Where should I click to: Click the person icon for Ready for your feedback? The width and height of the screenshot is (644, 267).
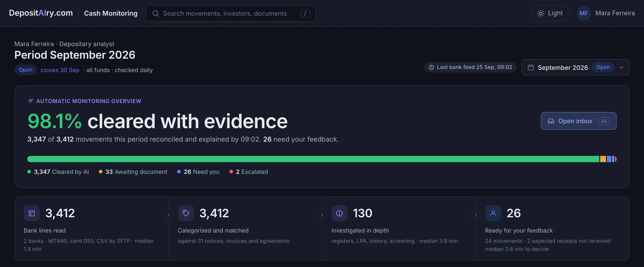tap(493, 213)
